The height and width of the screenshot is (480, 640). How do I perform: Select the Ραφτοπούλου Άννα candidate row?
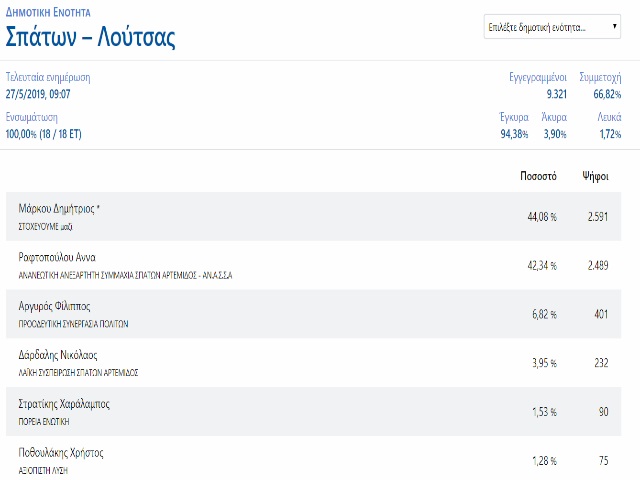pos(313,265)
